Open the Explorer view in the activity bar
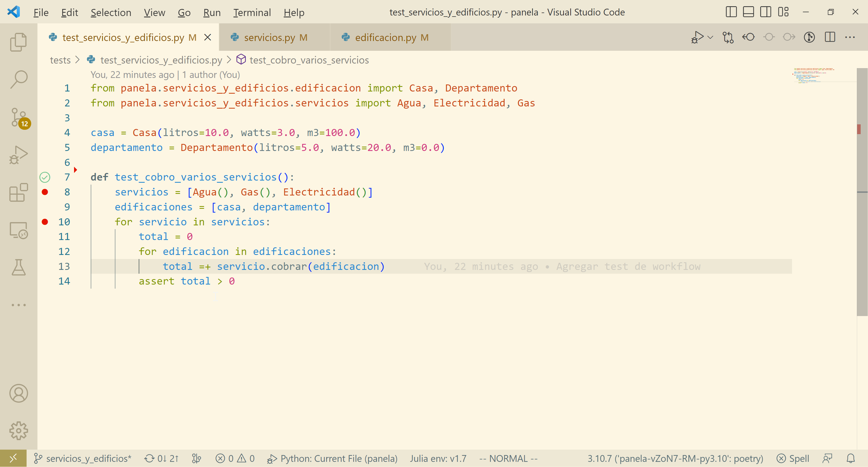 click(x=18, y=42)
